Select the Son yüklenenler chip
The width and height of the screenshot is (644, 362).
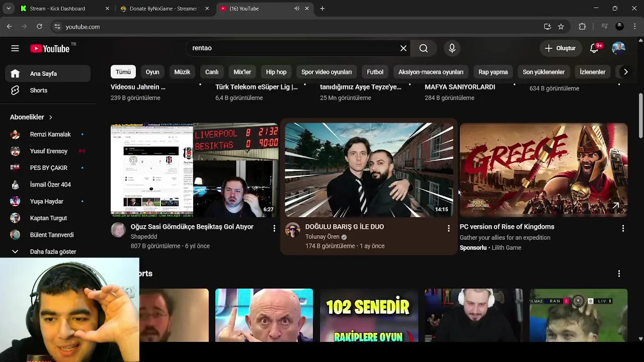543,72
